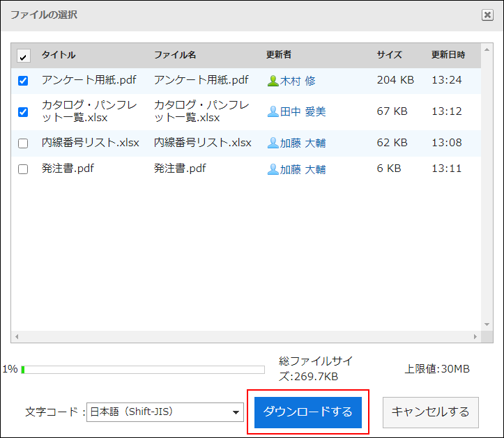This screenshot has width=504, height=438.
Task: Click the 6 KB size cell
Action: (389, 169)
